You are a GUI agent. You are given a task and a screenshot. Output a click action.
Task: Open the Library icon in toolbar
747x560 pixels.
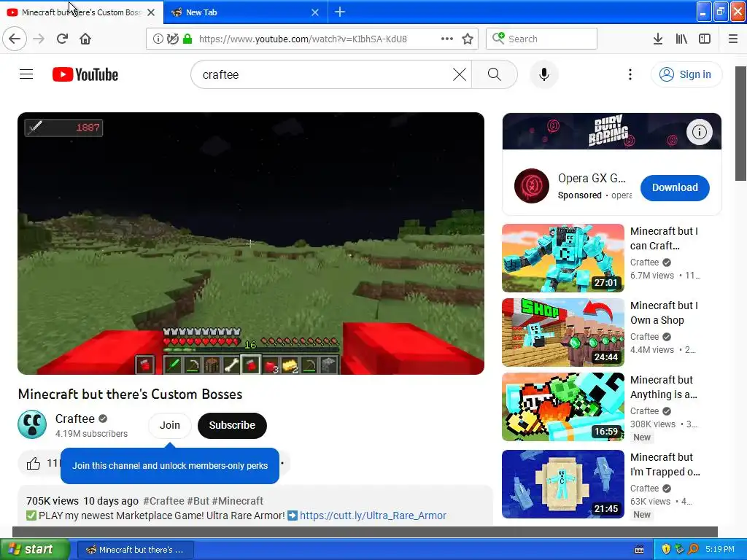[681, 39]
